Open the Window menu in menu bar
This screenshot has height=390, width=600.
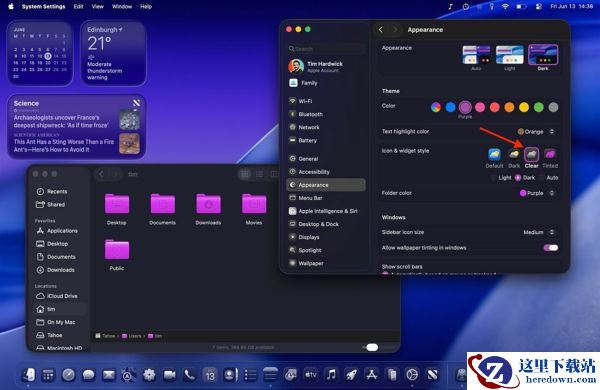(x=122, y=7)
